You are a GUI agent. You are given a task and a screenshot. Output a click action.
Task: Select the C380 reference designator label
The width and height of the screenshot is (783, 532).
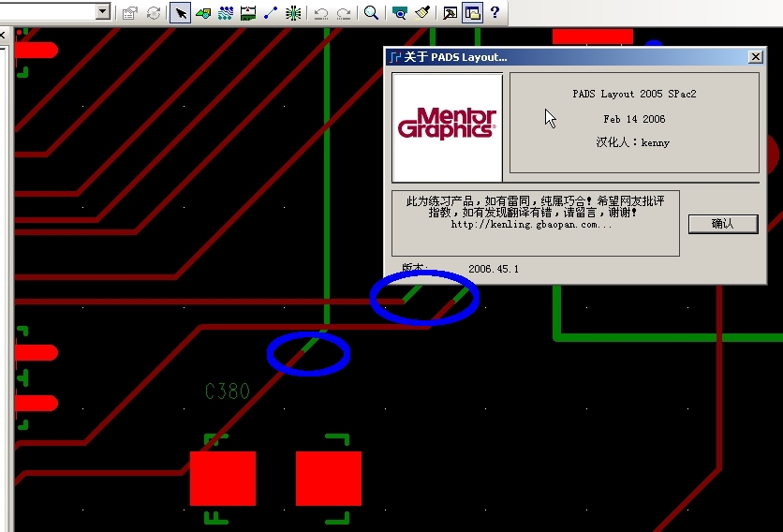(228, 392)
